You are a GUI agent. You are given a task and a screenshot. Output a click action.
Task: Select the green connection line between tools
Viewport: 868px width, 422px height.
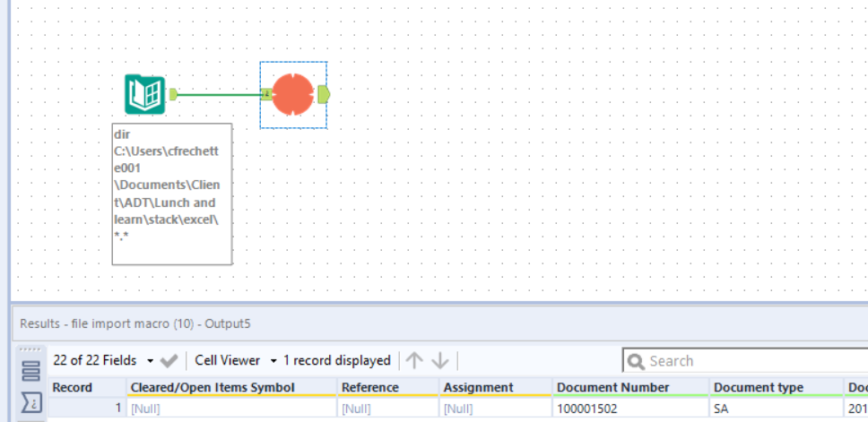(219, 95)
